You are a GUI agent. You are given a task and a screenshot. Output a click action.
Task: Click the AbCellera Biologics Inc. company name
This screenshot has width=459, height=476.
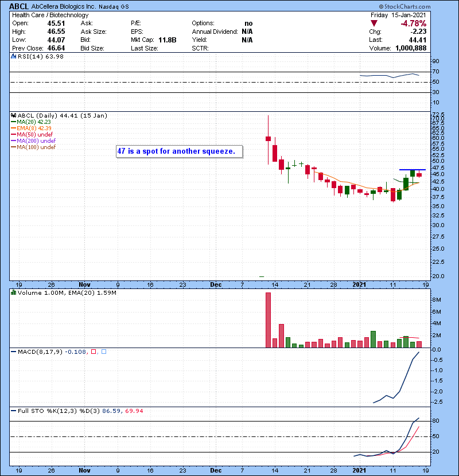coord(64,6)
